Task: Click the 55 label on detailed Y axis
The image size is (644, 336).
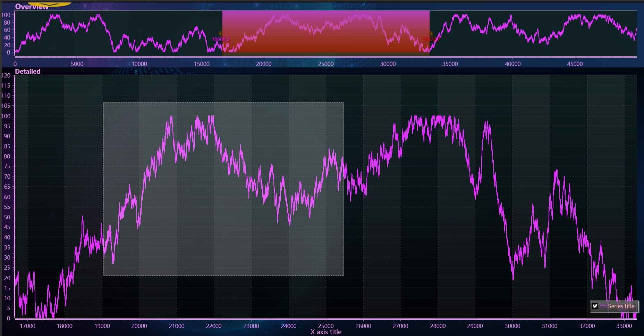Action: (7, 207)
